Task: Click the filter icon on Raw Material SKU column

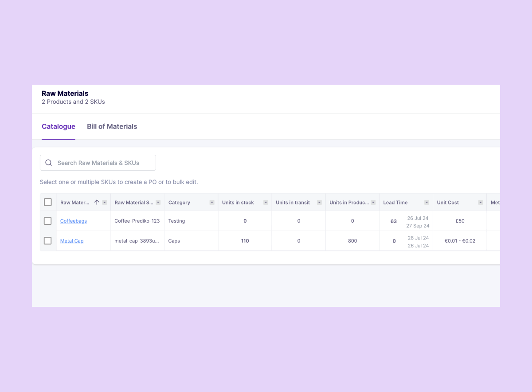Action: pos(158,202)
